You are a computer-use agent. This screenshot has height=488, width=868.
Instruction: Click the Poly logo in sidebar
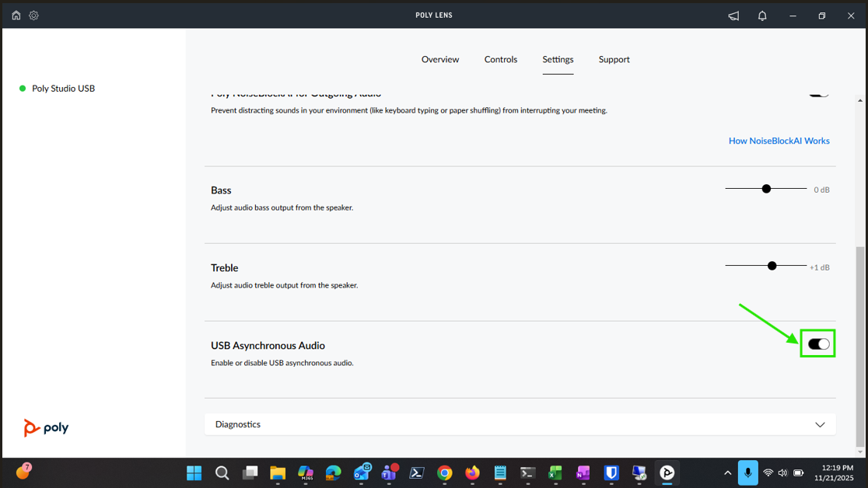[46, 427]
